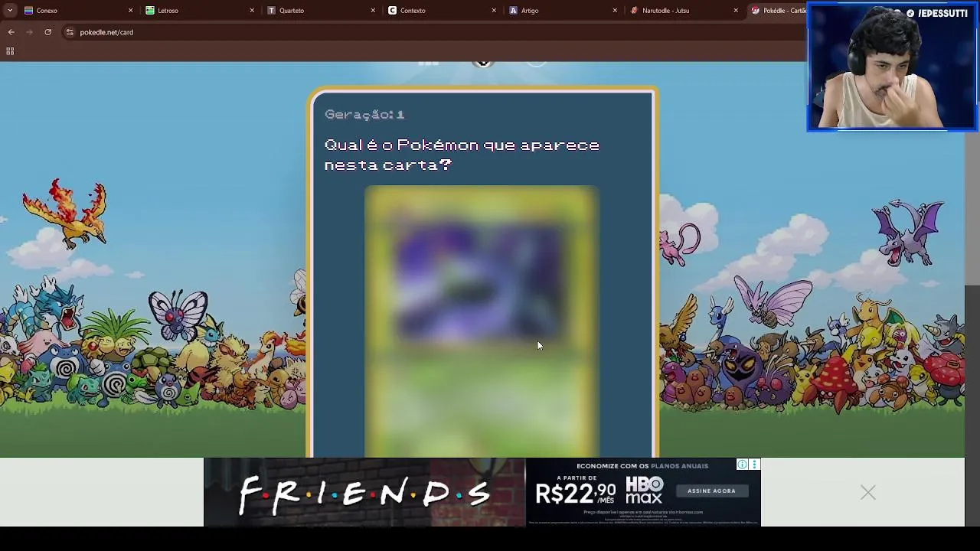
Task: Close the Quarteto tab
Action: click(373, 11)
